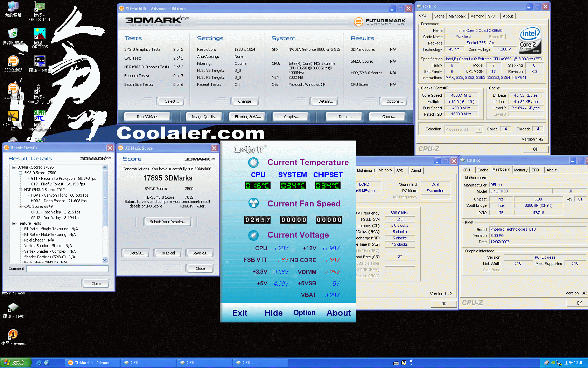This screenshot has height=368, width=588.
Task: Click Details... in the 3DMark Score window
Action: (x=136, y=253)
